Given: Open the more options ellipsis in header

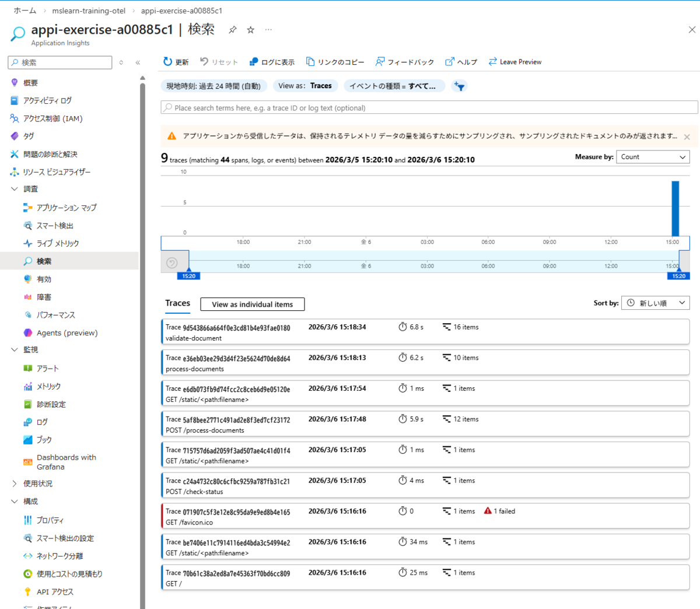Looking at the screenshot, I should tap(268, 30).
